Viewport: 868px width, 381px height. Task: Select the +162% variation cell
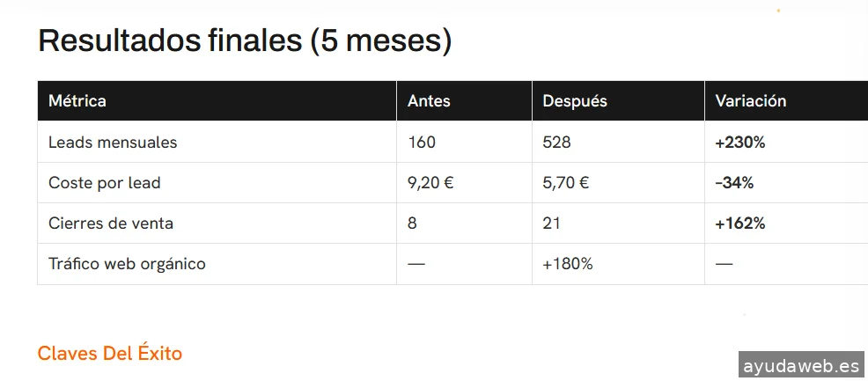[x=740, y=223]
